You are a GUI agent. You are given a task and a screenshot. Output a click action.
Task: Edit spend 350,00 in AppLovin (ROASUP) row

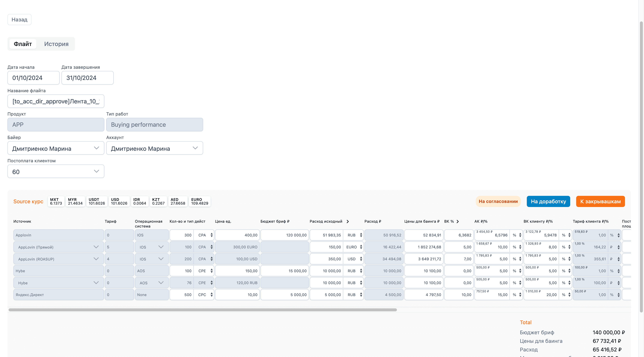(326, 259)
